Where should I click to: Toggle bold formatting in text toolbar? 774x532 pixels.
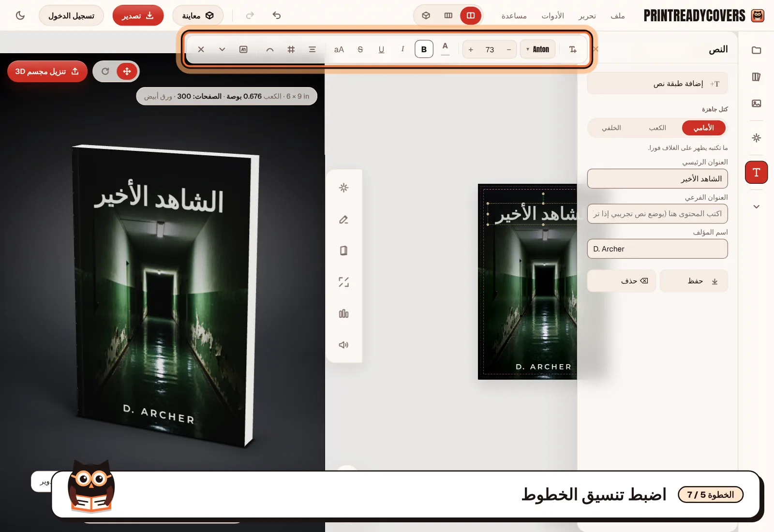424,49
